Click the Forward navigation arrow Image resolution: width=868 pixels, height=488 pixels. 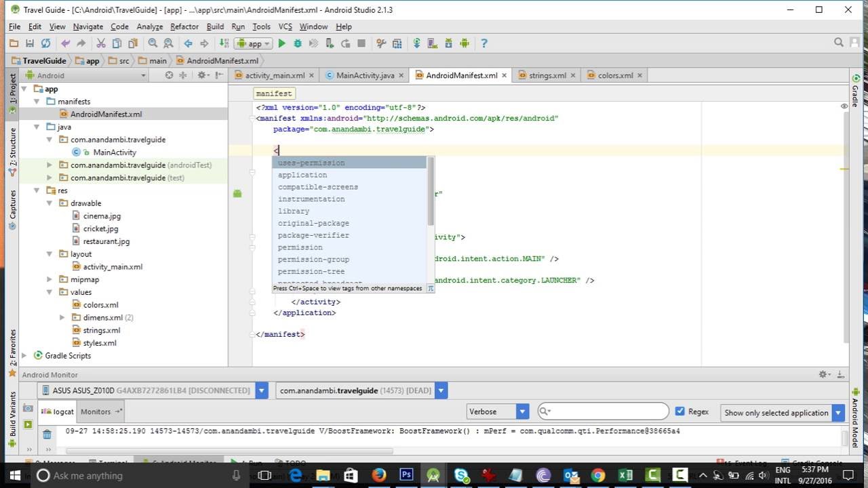tap(204, 43)
